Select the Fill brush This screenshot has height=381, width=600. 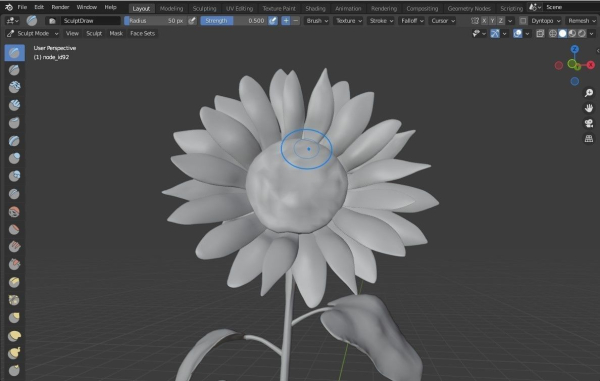(x=15, y=247)
